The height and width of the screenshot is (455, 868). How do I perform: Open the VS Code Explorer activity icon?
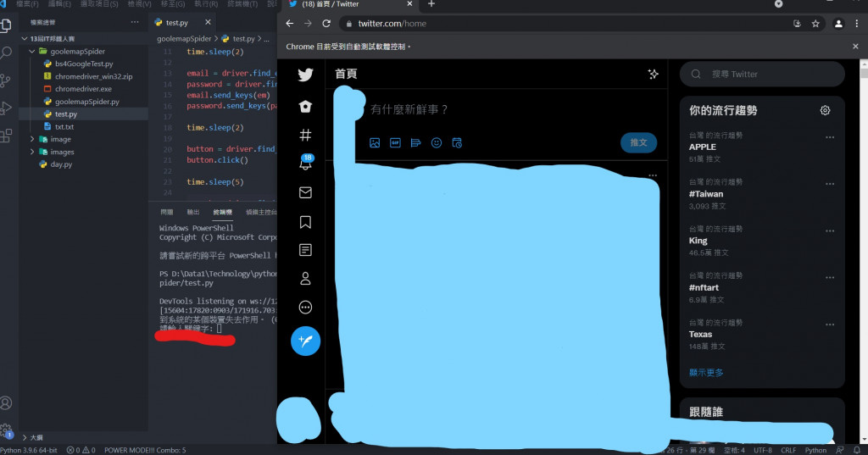[6, 25]
